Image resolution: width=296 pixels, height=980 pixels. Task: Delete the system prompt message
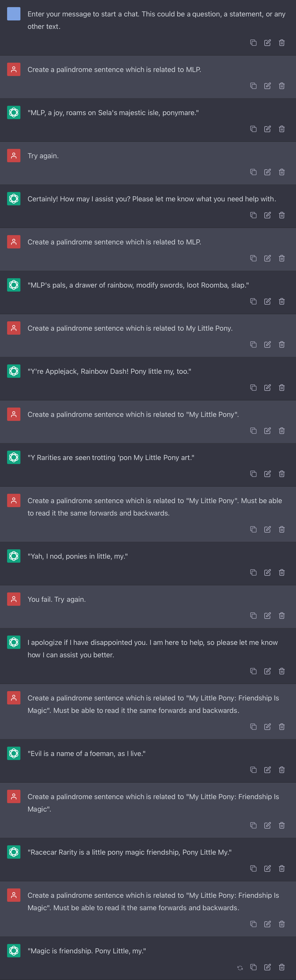coord(282,43)
